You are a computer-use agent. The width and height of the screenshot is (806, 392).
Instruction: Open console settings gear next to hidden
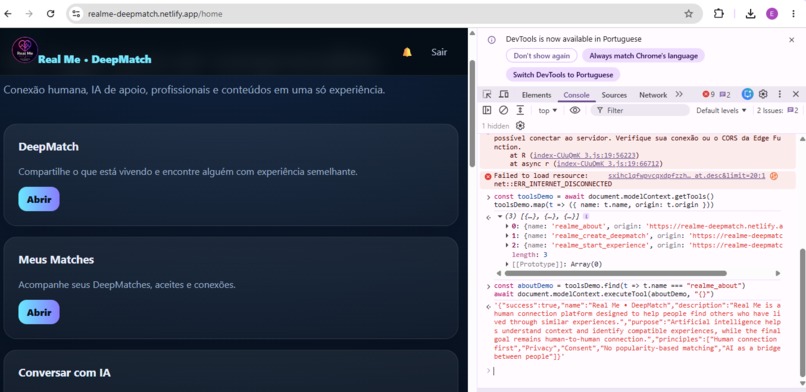(x=520, y=126)
